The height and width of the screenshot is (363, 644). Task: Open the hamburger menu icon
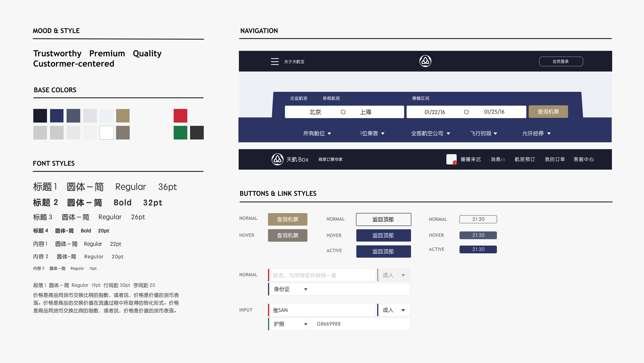(275, 61)
